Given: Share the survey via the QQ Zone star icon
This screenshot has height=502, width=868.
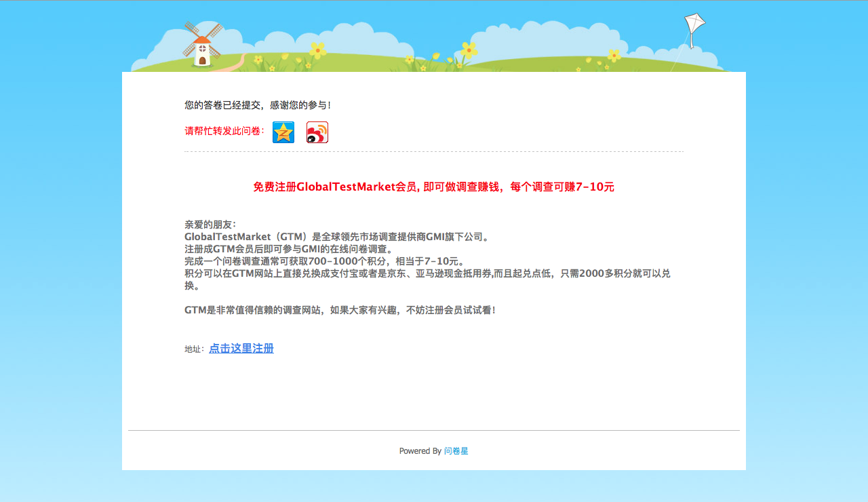Looking at the screenshot, I should [283, 132].
